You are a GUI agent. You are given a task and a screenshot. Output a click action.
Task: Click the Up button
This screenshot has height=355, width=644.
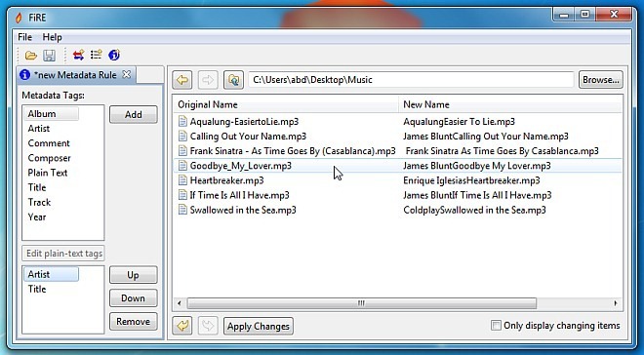click(133, 275)
